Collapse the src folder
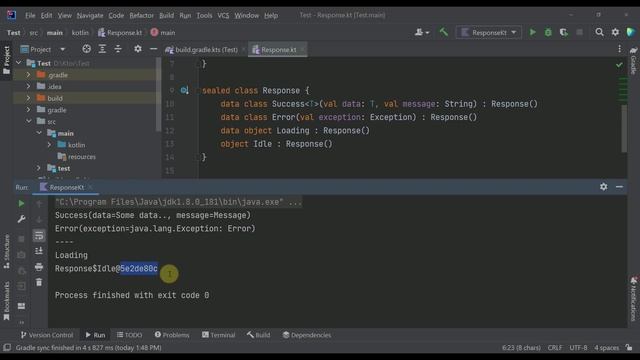The height and width of the screenshot is (360, 640). pos(29,122)
